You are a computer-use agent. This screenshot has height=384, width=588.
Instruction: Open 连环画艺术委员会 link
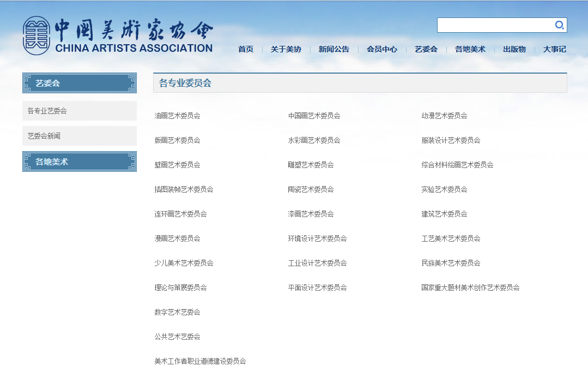pyautogui.click(x=181, y=214)
